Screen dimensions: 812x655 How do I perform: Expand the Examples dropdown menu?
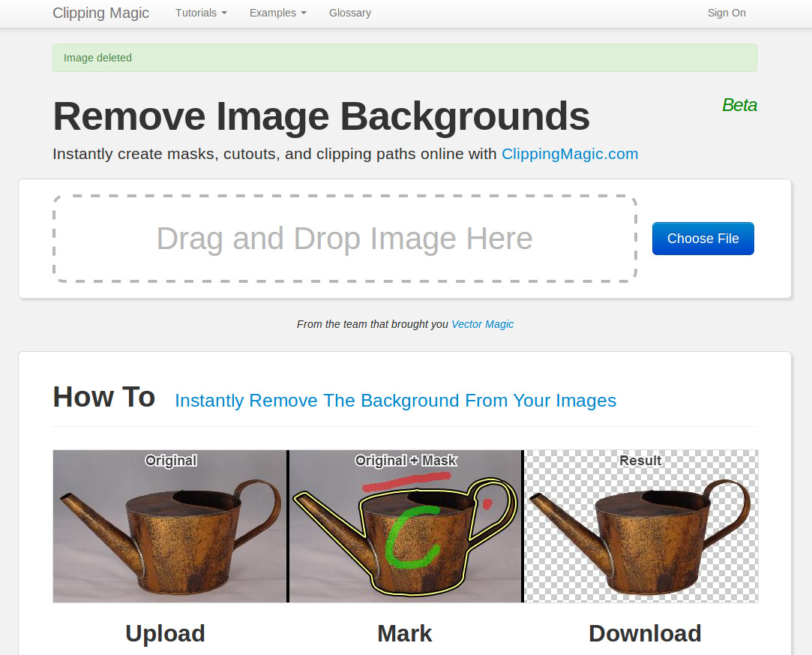[x=278, y=13]
